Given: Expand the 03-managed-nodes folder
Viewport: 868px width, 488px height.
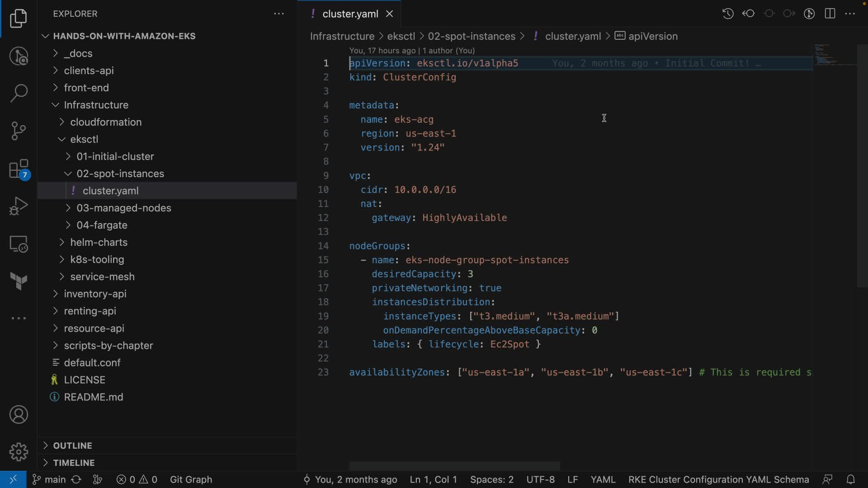Looking at the screenshot, I should 123,208.
